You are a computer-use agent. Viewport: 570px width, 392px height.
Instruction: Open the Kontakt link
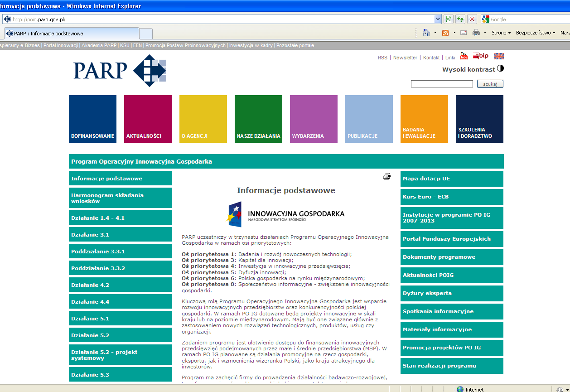pos(431,58)
